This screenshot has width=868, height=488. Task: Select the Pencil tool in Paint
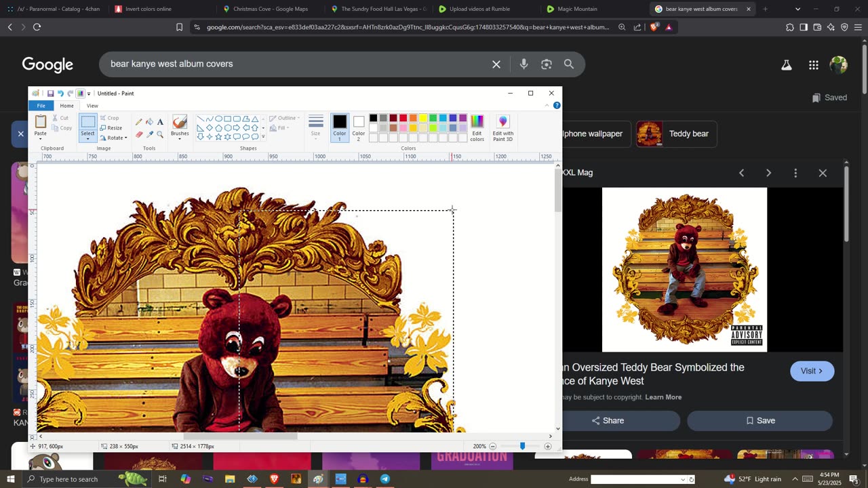pos(139,122)
